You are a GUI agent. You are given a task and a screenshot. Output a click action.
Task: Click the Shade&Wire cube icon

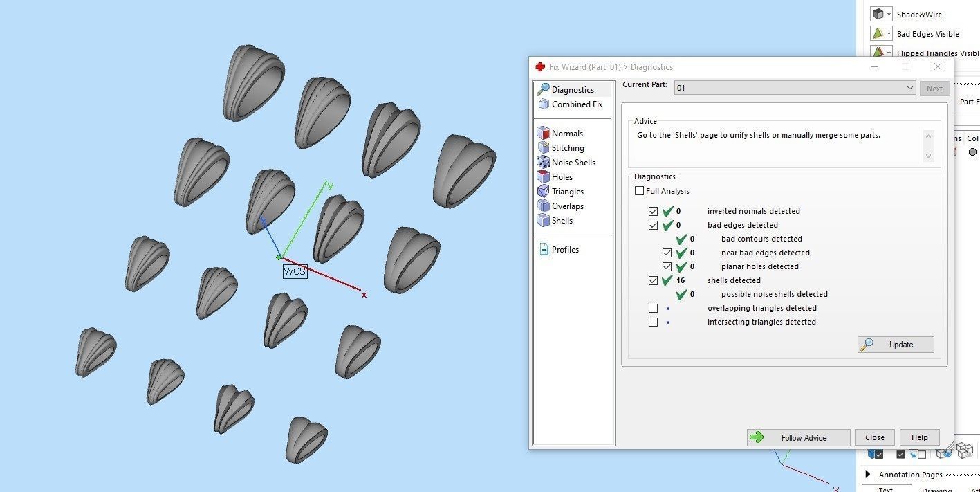(x=878, y=14)
